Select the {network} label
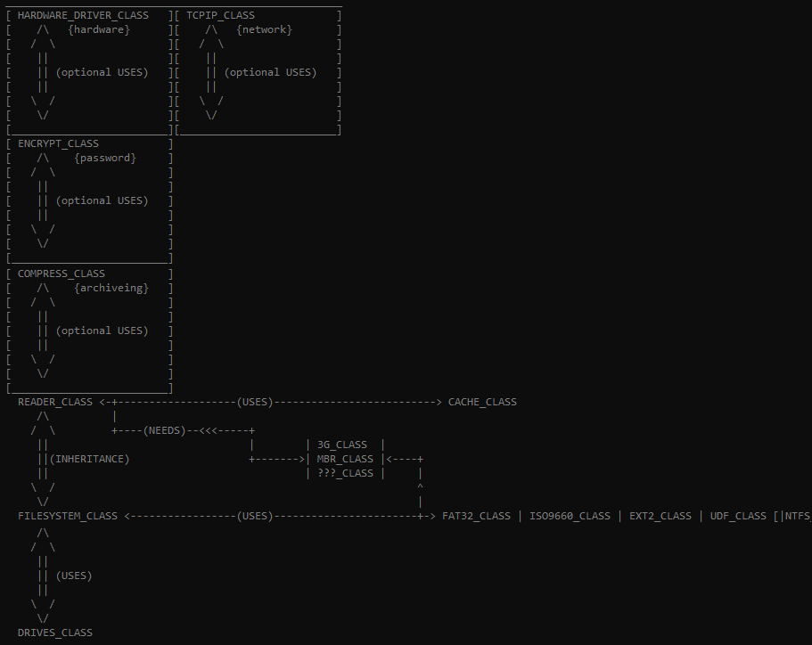Viewport: 812px width, 645px height. pyautogui.click(x=264, y=29)
